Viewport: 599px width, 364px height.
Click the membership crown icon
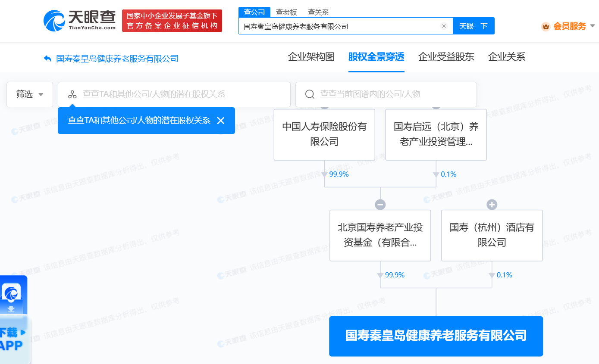(x=546, y=27)
